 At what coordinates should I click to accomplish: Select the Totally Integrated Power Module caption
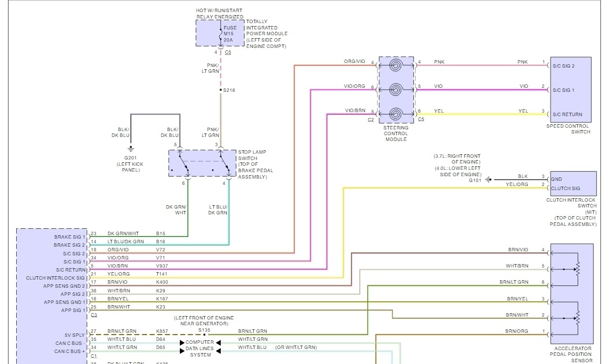[267, 34]
